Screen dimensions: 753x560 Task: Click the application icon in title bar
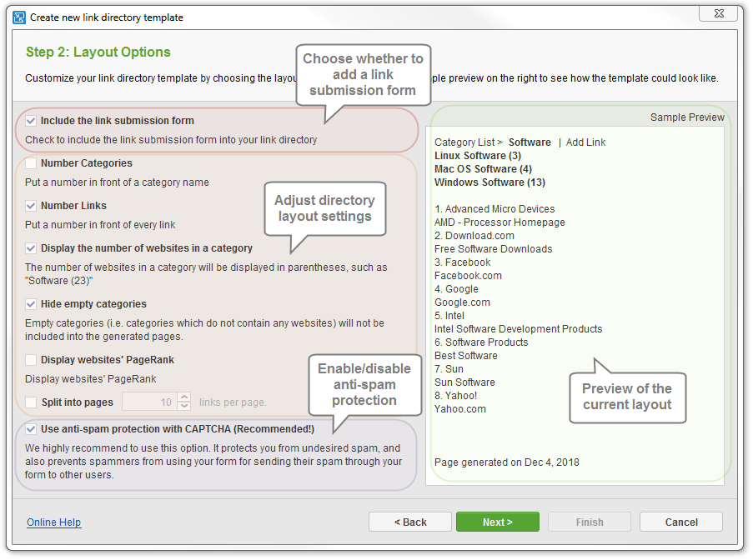[19, 17]
